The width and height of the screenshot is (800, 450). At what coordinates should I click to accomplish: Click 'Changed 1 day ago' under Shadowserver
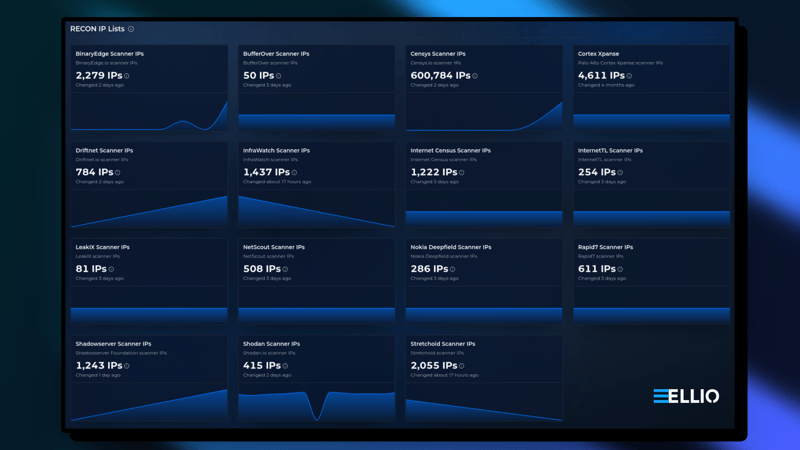pyautogui.click(x=98, y=376)
